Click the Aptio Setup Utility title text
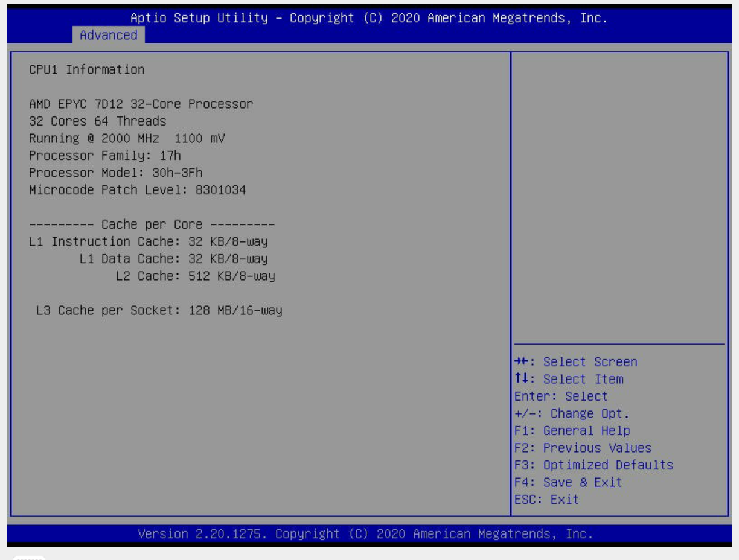The image size is (739, 560). click(x=369, y=18)
